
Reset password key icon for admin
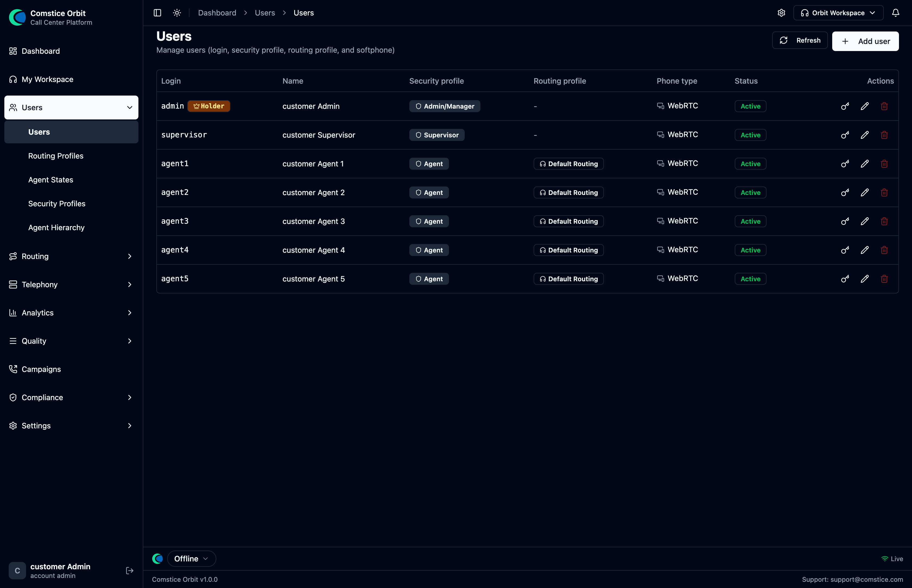tap(845, 106)
